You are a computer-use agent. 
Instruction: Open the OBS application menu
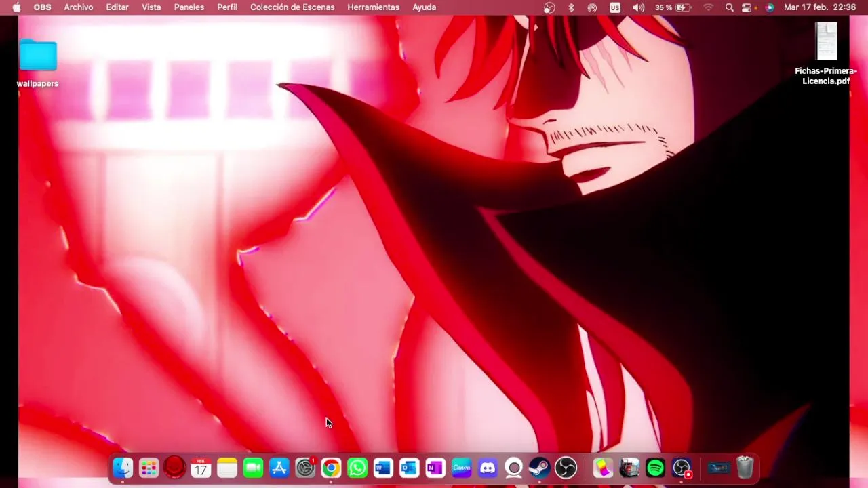click(x=42, y=7)
